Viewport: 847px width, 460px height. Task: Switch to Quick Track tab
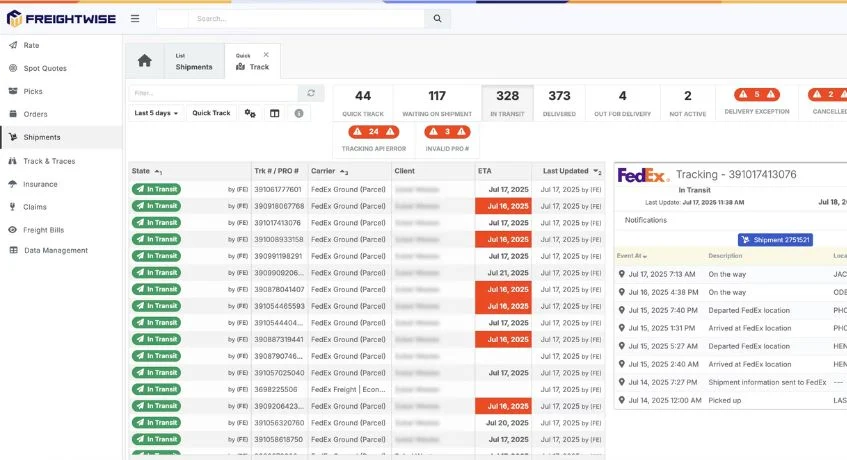[x=252, y=62]
